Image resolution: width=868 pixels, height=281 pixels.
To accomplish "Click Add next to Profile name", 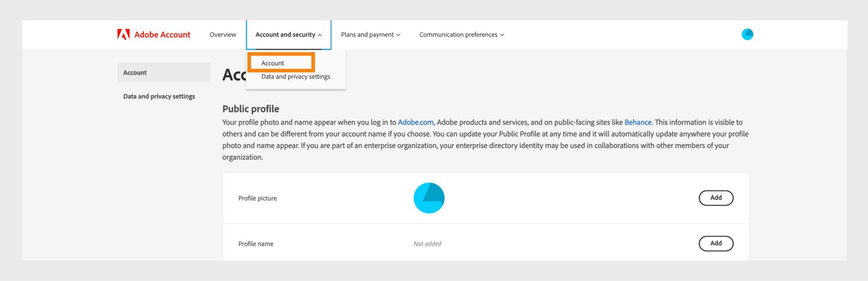I will (x=716, y=243).
